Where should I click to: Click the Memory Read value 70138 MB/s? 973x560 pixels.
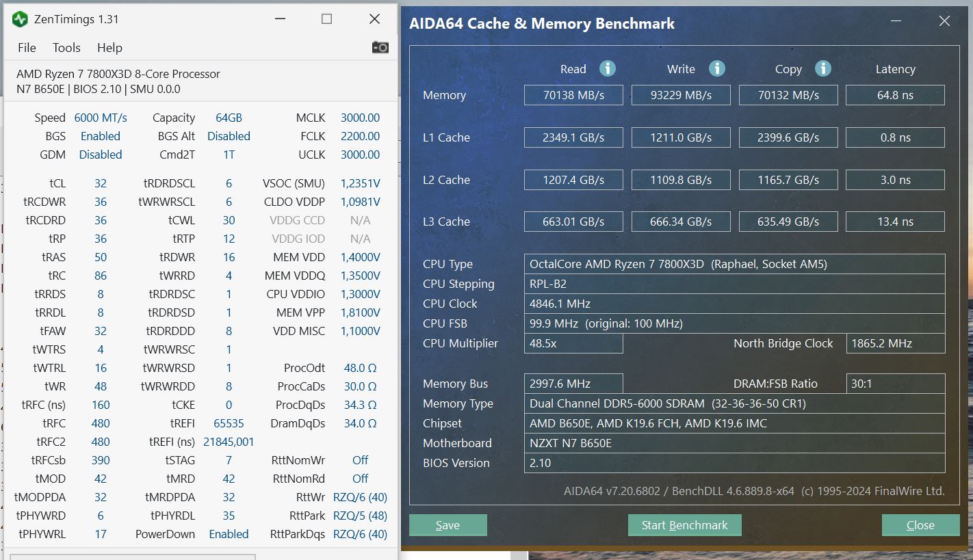click(573, 95)
